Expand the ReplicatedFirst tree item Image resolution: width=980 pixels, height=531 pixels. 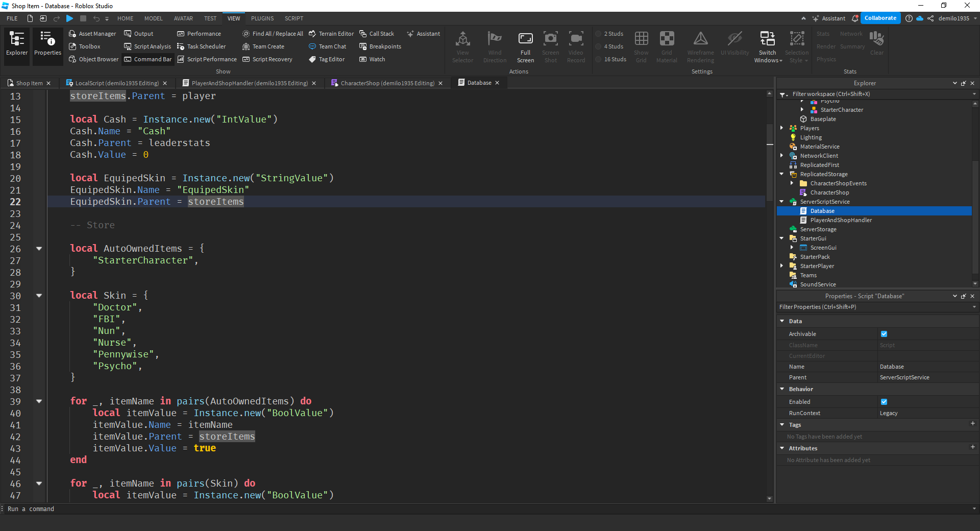point(782,164)
